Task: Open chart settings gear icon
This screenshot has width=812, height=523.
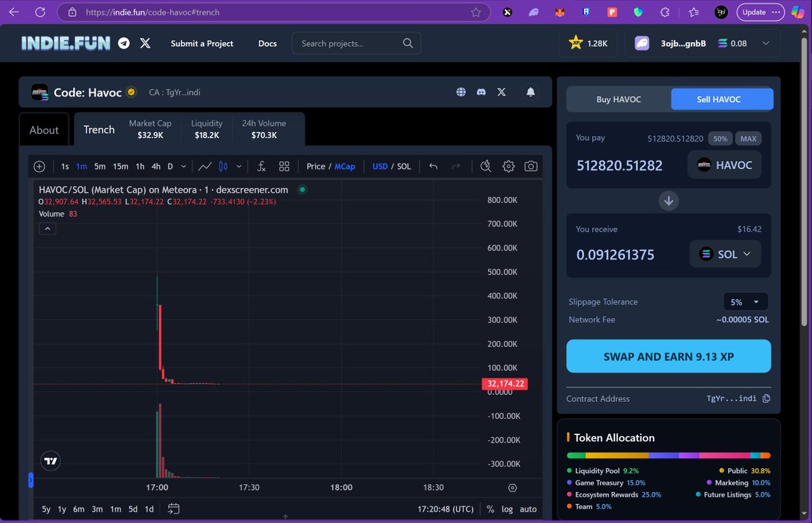Action: [x=508, y=166]
